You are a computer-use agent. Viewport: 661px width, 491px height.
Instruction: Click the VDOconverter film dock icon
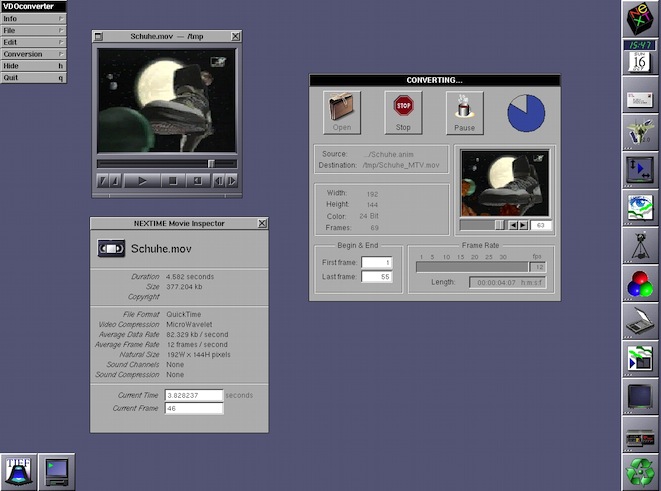[640, 358]
